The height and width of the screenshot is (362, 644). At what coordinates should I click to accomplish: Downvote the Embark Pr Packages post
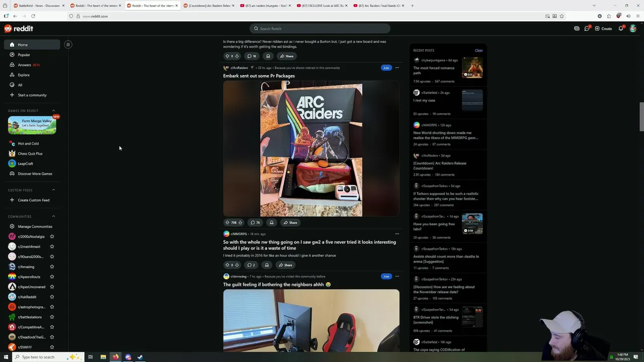[x=240, y=222]
